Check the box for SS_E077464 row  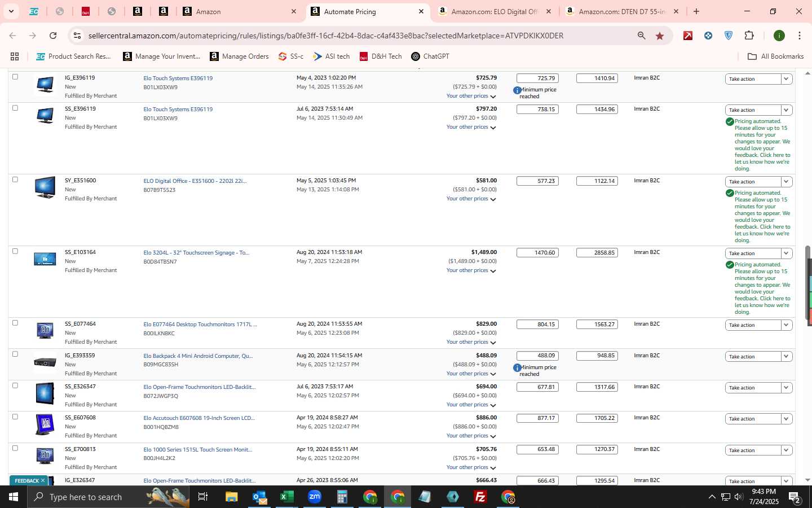pyautogui.click(x=15, y=323)
